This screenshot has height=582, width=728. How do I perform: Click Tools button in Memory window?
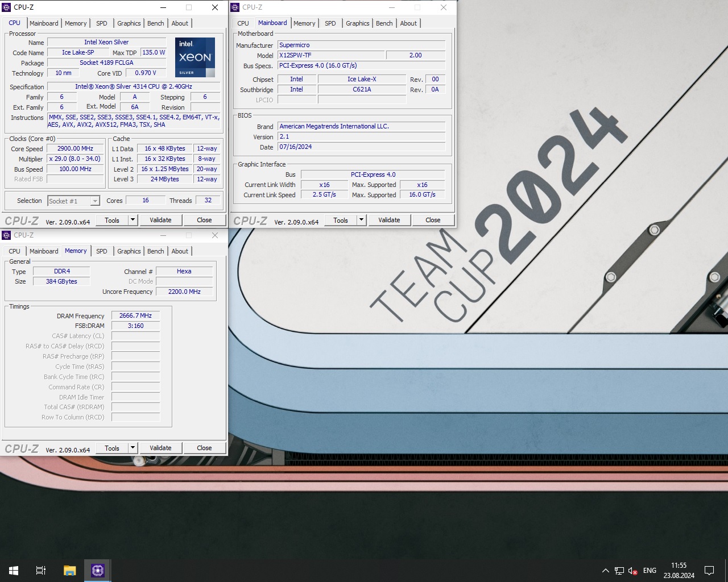pyautogui.click(x=112, y=448)
